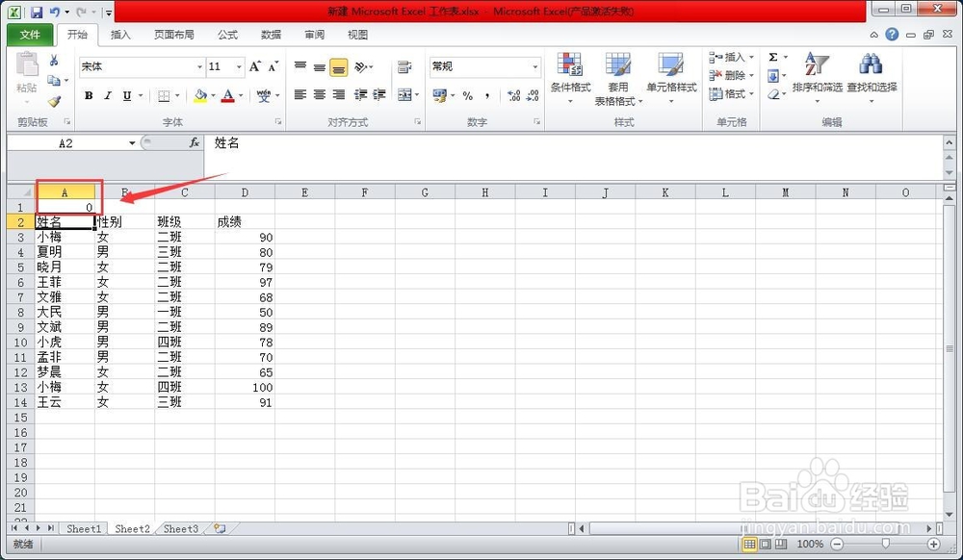
Task: Open 查找和选择 find and select
Action: (x=872, y=77)
